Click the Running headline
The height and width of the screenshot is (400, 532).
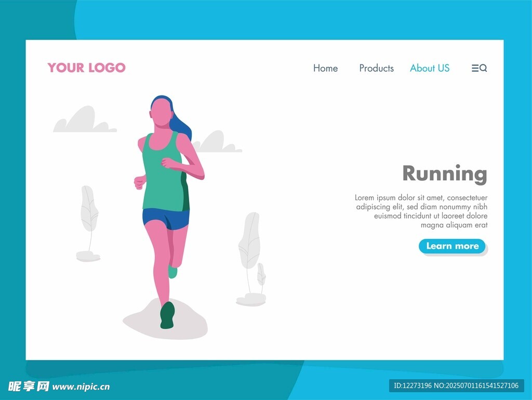pyautogui.click(x=445, y=174)
